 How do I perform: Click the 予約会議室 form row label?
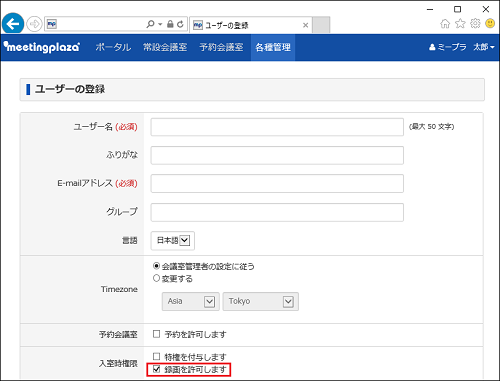pos(118,334)
